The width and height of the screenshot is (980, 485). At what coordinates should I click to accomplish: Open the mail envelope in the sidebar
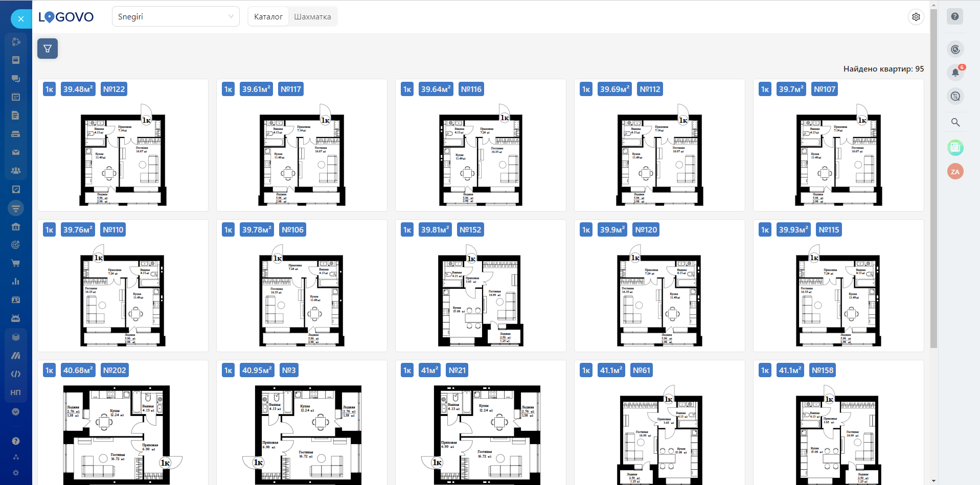[x=16, y=152]
